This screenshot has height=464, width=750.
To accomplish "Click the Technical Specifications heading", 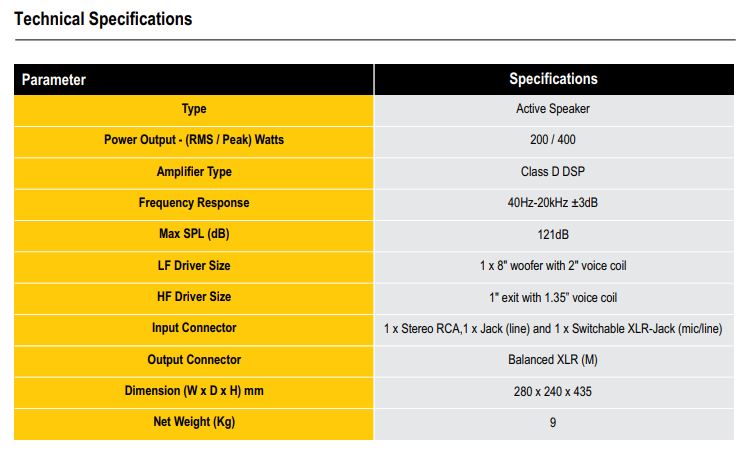I will (104, 19).
